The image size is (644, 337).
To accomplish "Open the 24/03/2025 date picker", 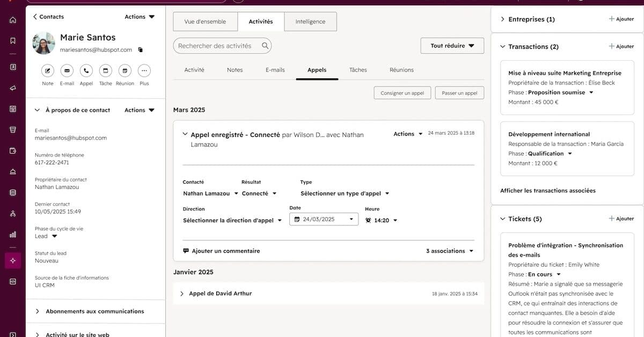I will point(324,219).
